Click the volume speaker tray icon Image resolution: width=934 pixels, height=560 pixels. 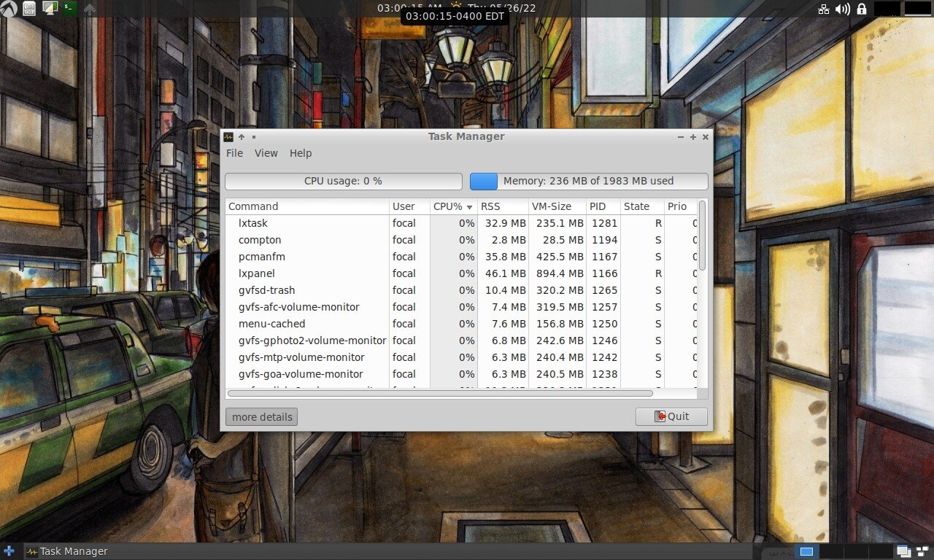pyautogui.click(x=843, y=9)
